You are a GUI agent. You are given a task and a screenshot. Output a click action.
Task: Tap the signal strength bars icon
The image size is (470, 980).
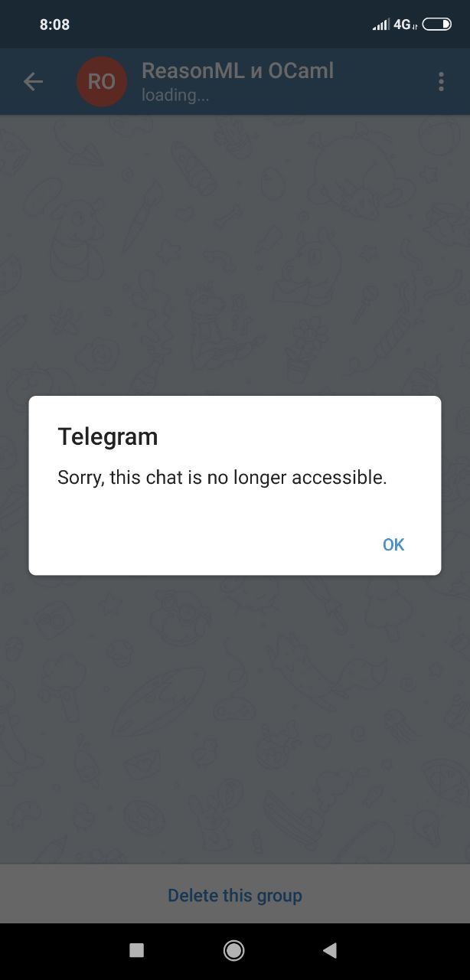point(380,24)
